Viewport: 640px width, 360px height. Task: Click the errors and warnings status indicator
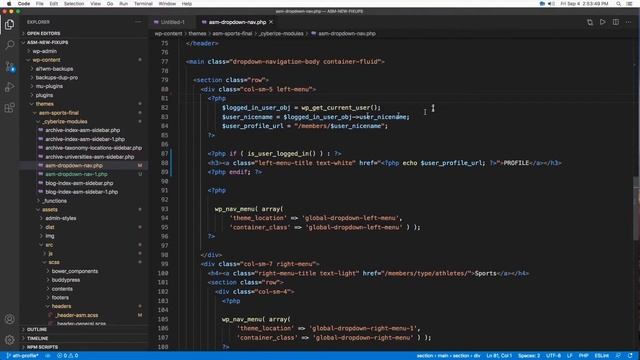pyautogui.click(x=68, y=356)
